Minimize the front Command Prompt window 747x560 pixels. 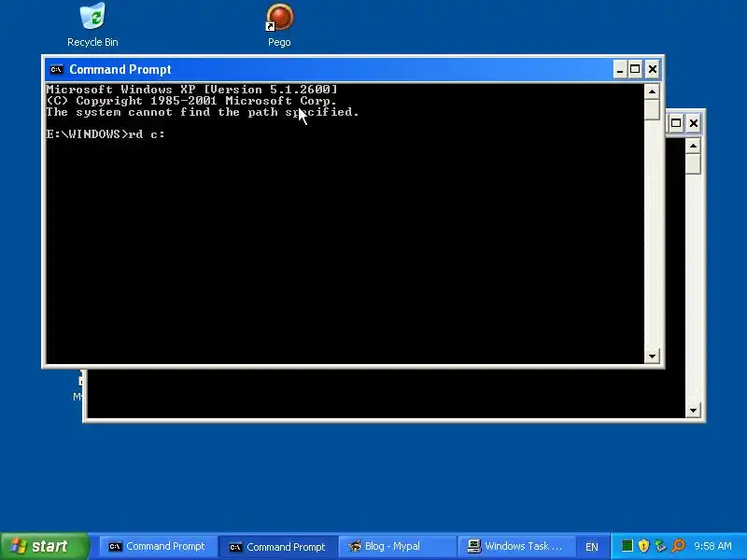619,69
